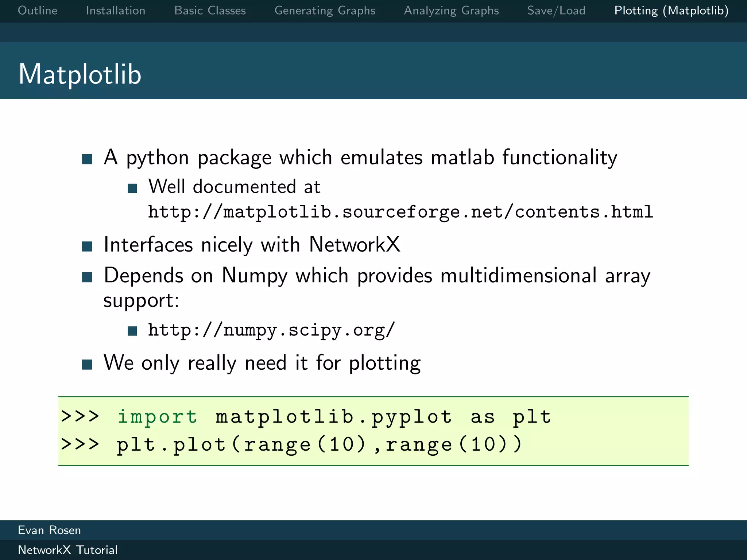This screenshot has width=747, height=560.
Task: Switch to the Basic Classes section
Action: point(210,11)
